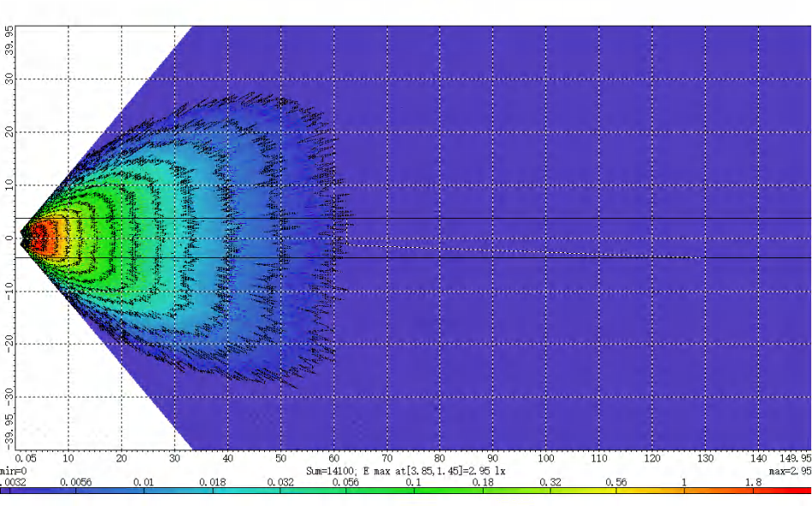Click the bright green color scale segment
This screenshot has width=812, height=506.
point(448,491)
